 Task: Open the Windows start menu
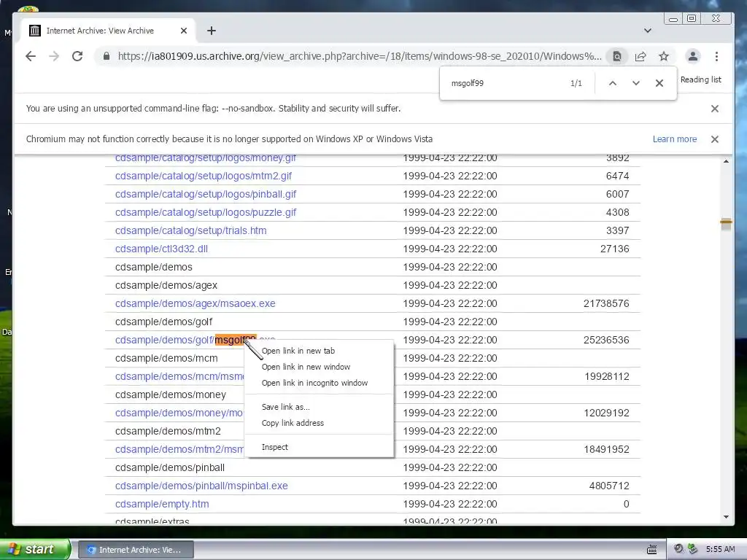(x=34, y=549)
